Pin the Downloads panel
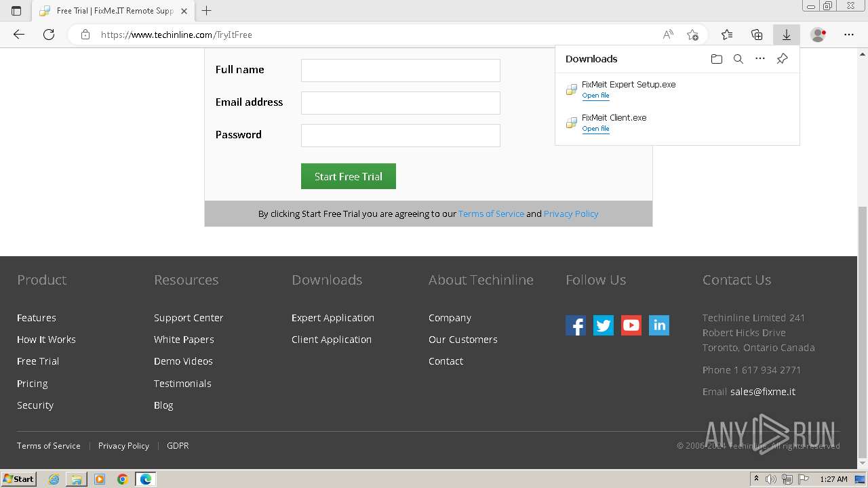This screenshot has height=488, width=868. 782,59
